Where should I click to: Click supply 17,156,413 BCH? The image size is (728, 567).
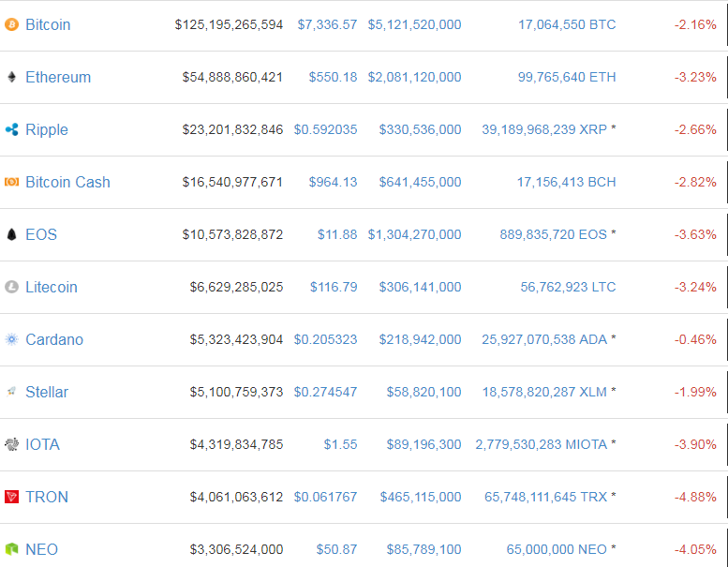click(567, 182)
